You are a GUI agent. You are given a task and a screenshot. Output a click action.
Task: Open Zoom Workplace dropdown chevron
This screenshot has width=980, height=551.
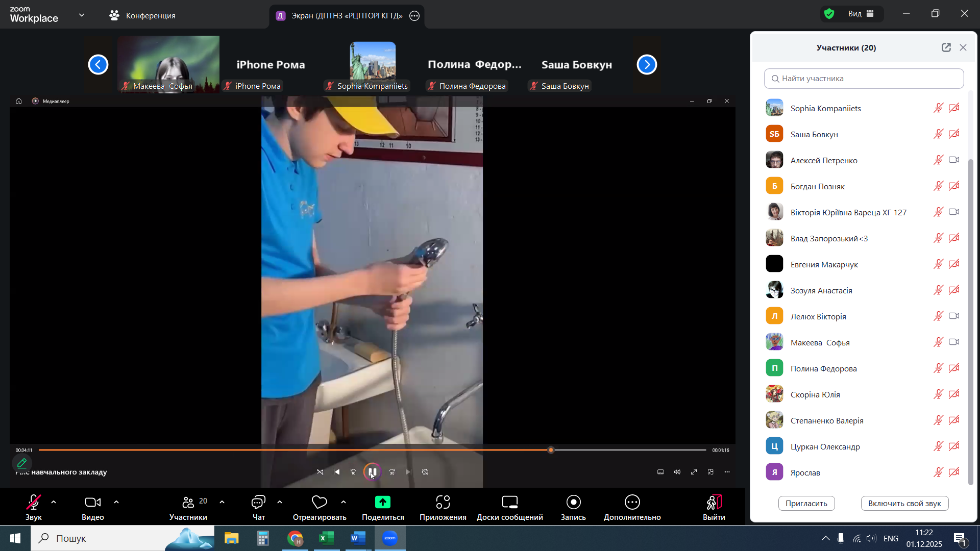[82, 15]
